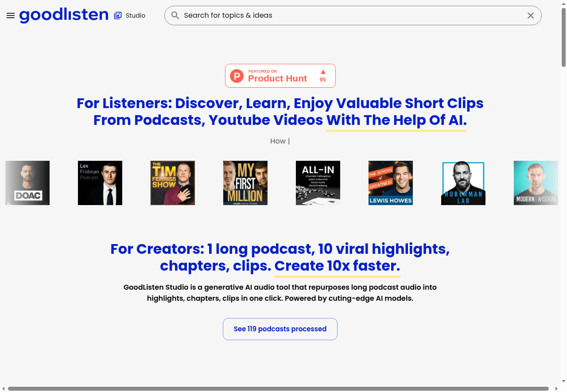
Task: Click See 119 podcasts processed button
Action: click(x=280, y=329)
